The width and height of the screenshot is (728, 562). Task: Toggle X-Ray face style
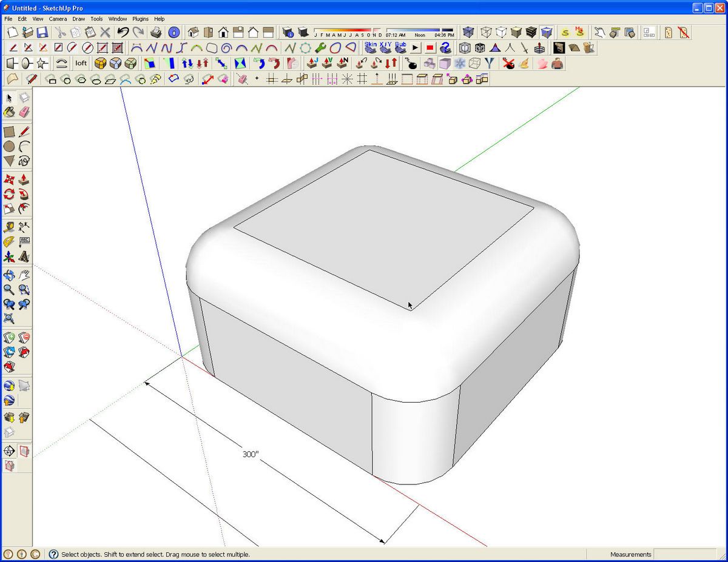point(468,32)
